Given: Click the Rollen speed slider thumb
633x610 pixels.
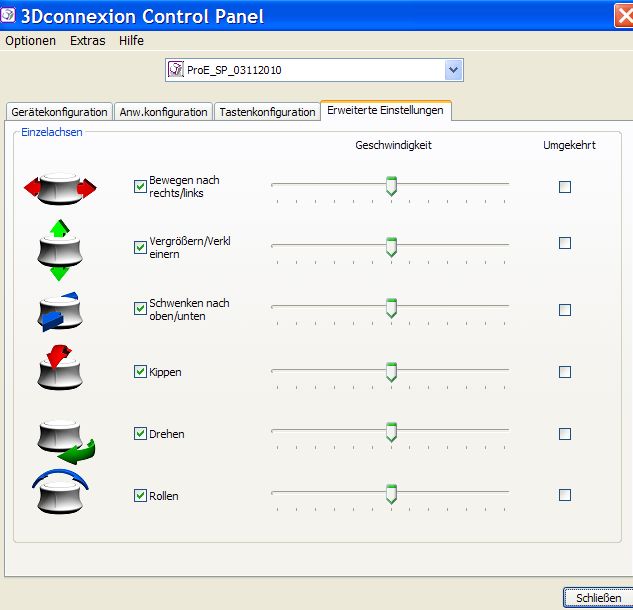Looking at the screenshot, I should [391, 494].
